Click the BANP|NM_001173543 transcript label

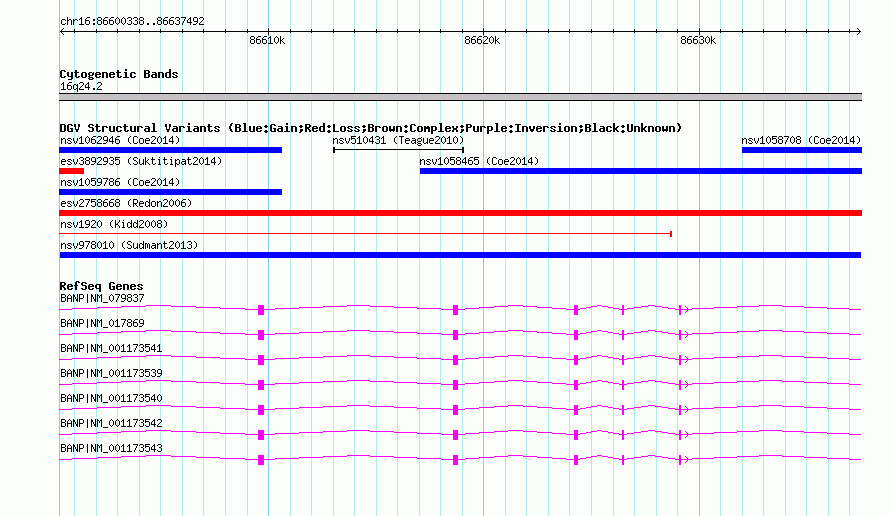tap(111, 448)
